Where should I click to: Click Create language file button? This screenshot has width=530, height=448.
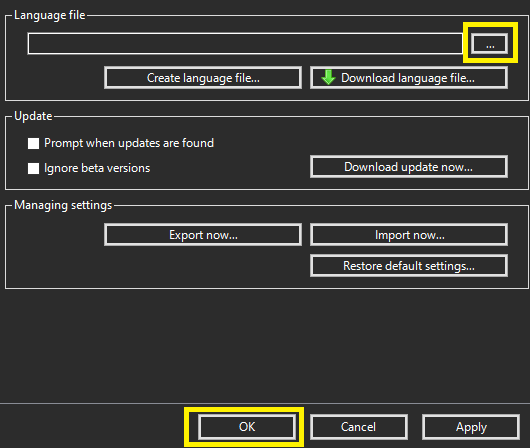tap(203, 78)
